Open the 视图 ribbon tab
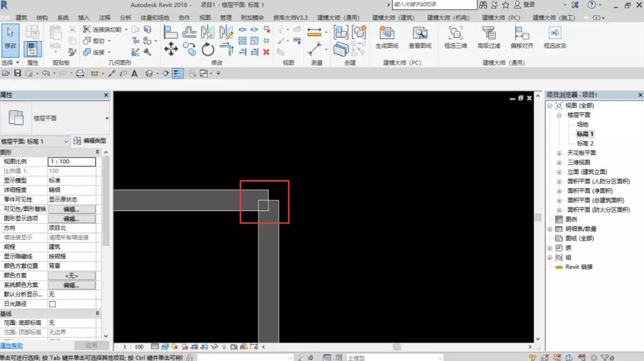Screen dimensions: 644x361 tap(205, 17)
